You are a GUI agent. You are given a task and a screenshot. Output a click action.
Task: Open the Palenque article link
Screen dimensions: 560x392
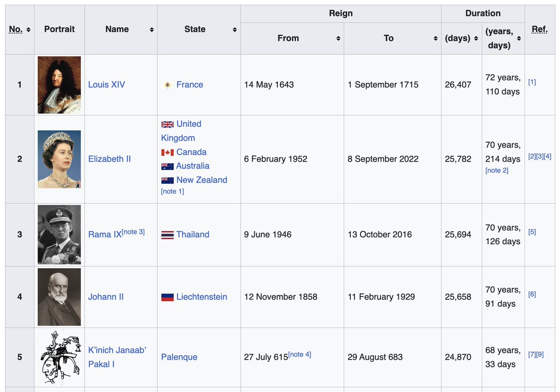point(179,357)
